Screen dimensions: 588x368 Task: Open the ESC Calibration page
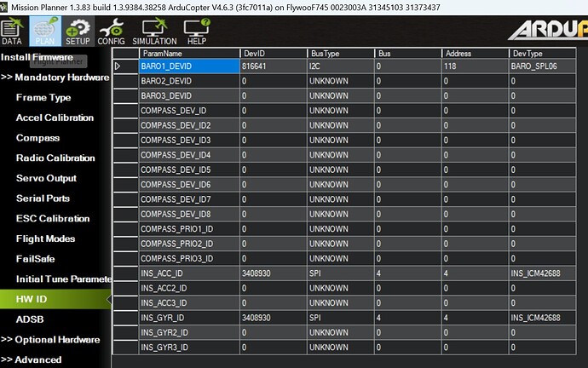coord(53,219)
